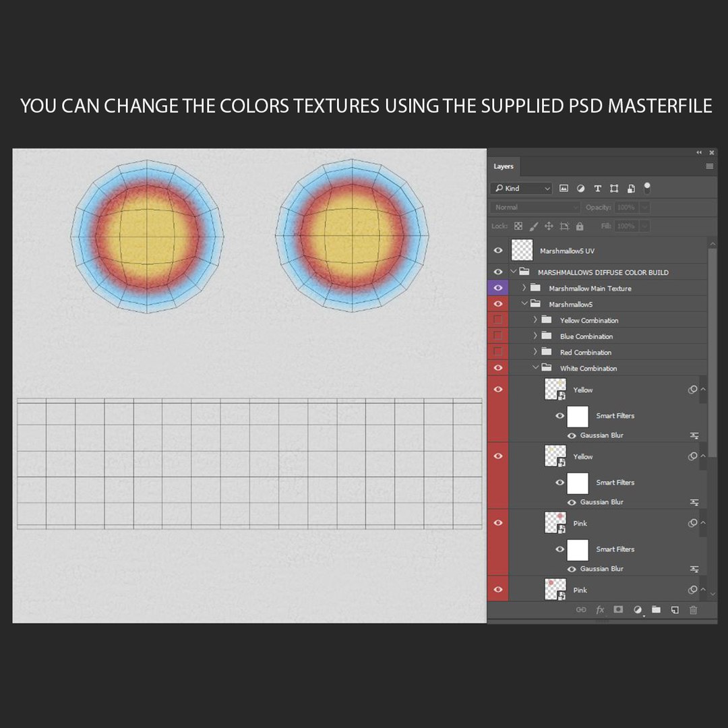Collapse the Marshmallow5 group
The width and height of the screenshot is (728, 728).
click(524, 303)
